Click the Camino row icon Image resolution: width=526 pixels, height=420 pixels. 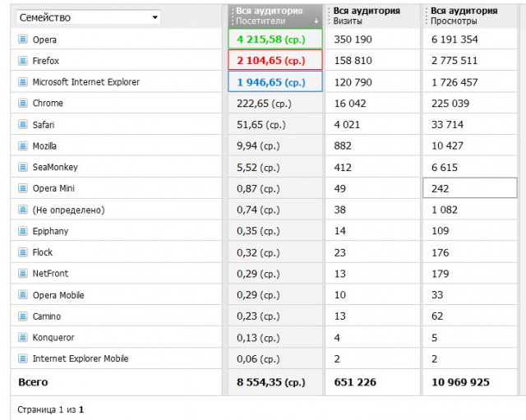22,316
